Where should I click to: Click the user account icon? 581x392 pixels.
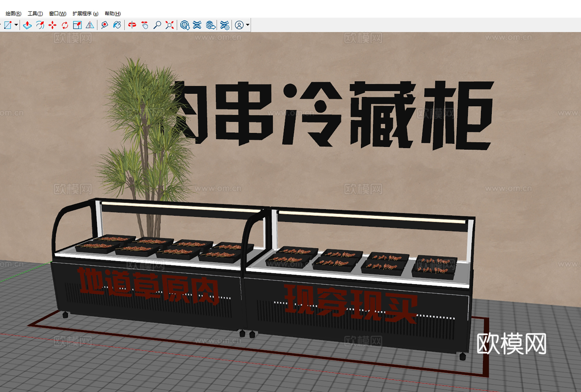[x=239, y=25]
